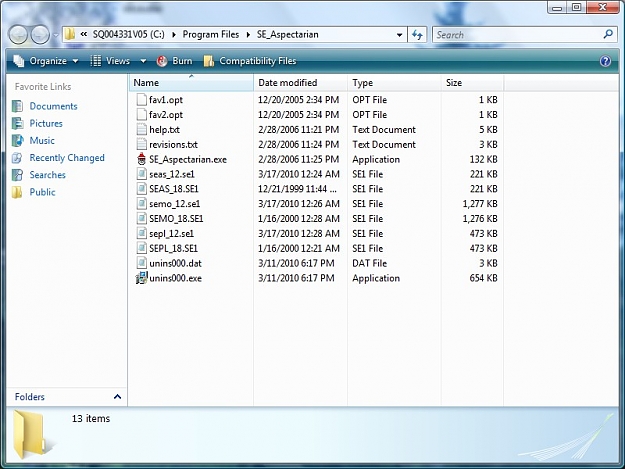This screenshot has width=625, height=469.
Task: Select the semo_12.se1 file icon
Action: click(142, 204)
